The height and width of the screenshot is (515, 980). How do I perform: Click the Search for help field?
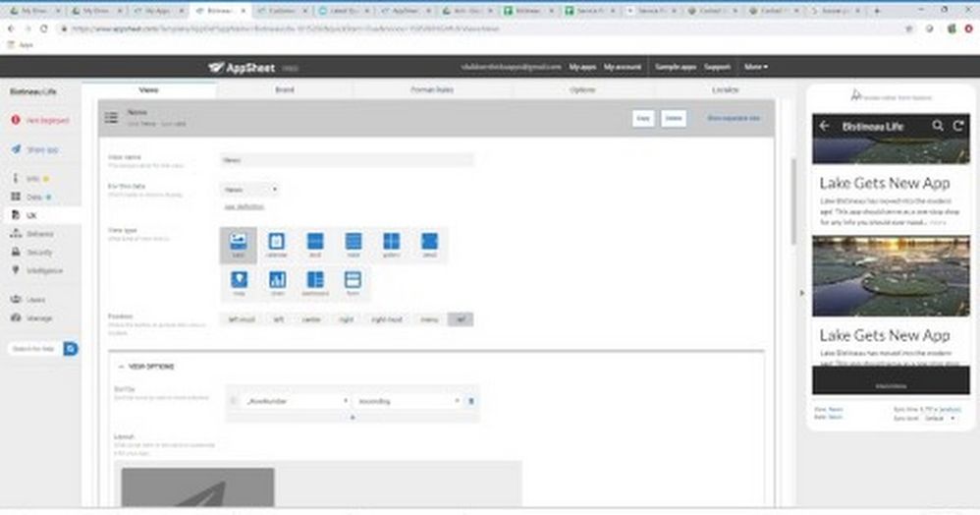(35, 349)
